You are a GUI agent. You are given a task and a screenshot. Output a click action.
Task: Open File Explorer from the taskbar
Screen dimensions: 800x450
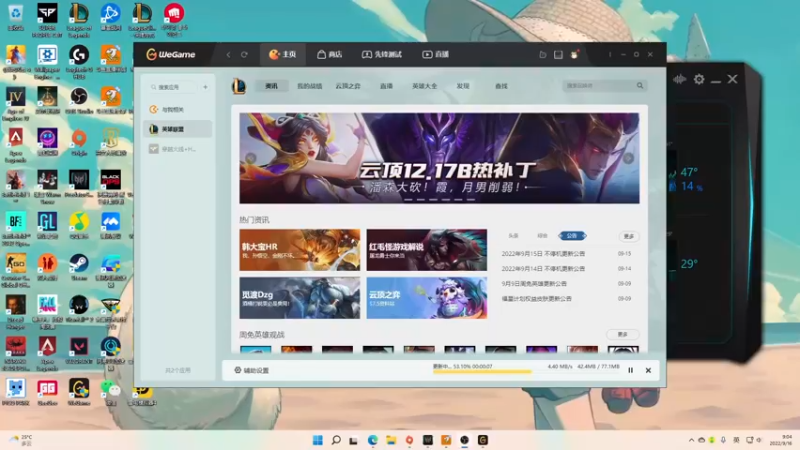pyautogui.click(x=391, y=440)
